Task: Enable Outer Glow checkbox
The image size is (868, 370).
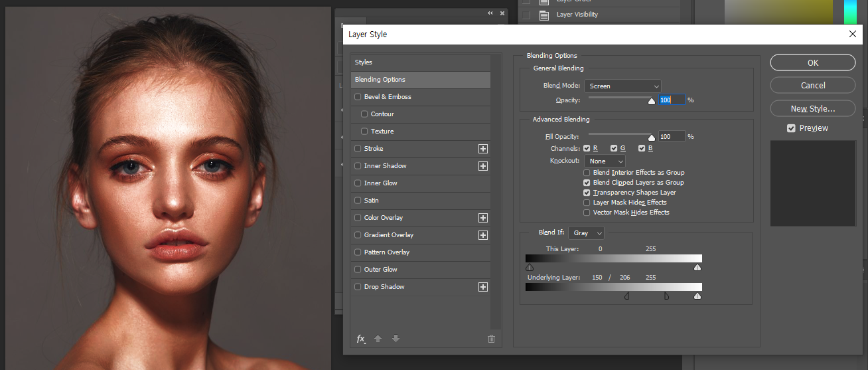Action: coord(358,270)
